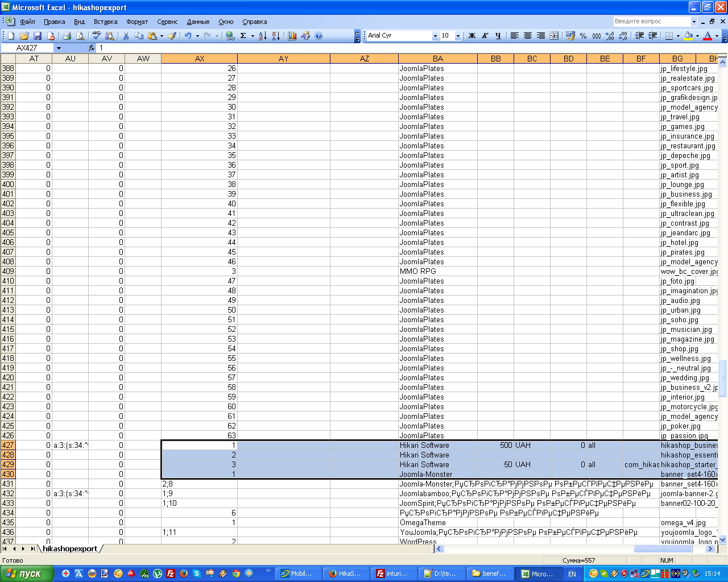Toggle align right
Viewport: 728px width, 582px height.
540,36
